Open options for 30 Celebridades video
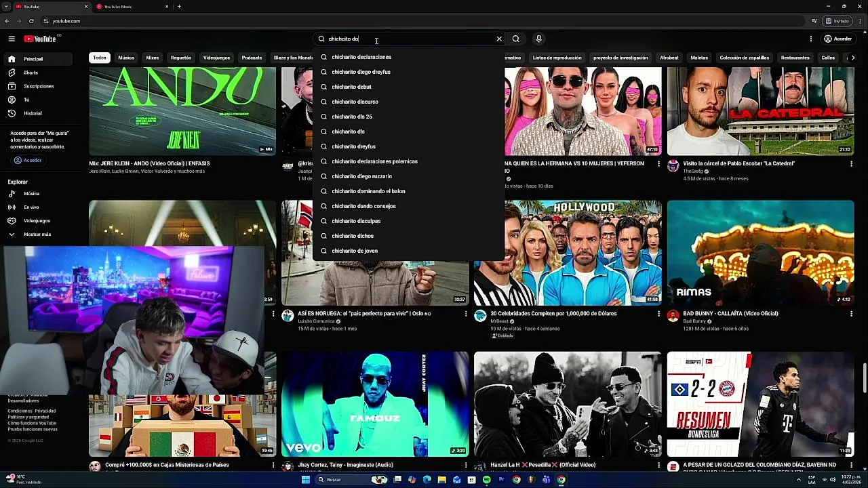Image resolution: width=868 pixels, height=488 pixels. [658, 314]
